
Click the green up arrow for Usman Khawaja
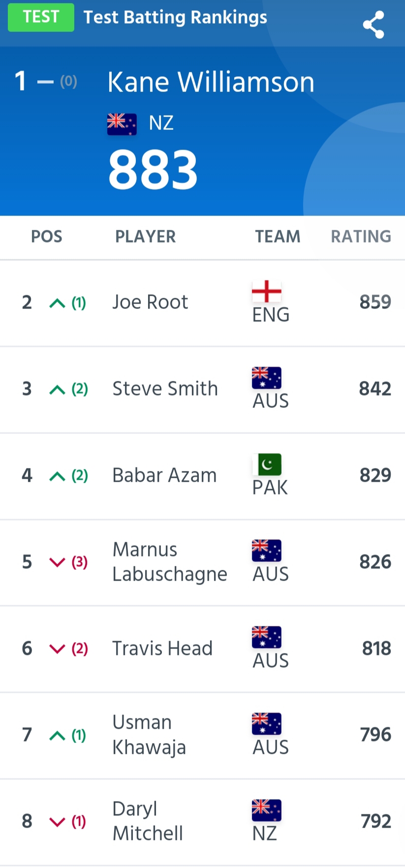coord(57,736)
